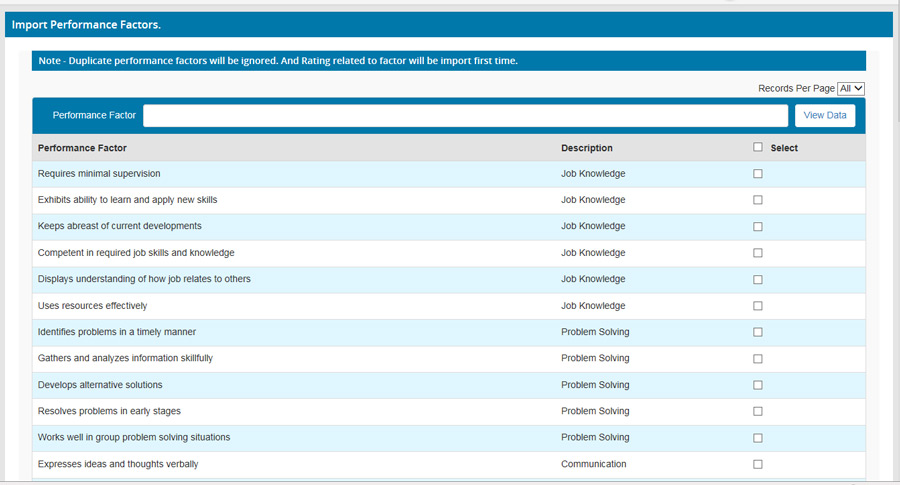This screenshot has height=485, width=900.
Task: Click Competent in required job skills and knowledge
Action: click(x=136, y=253)
